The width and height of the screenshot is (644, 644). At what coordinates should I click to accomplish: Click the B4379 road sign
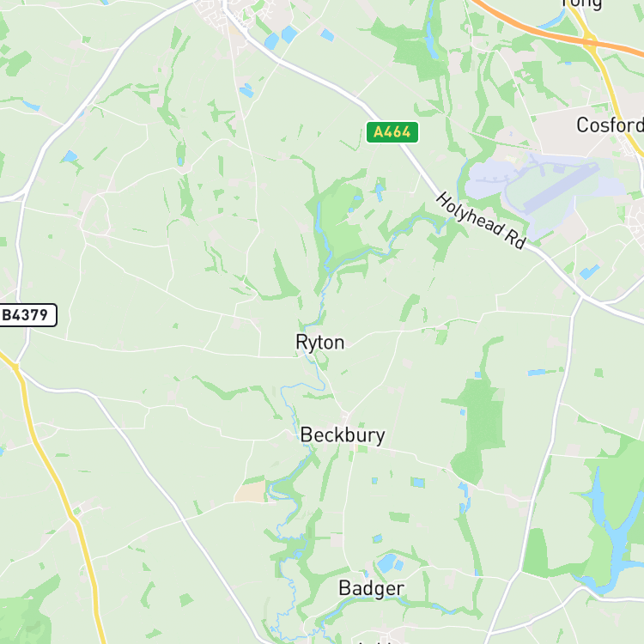coord(27,315)
